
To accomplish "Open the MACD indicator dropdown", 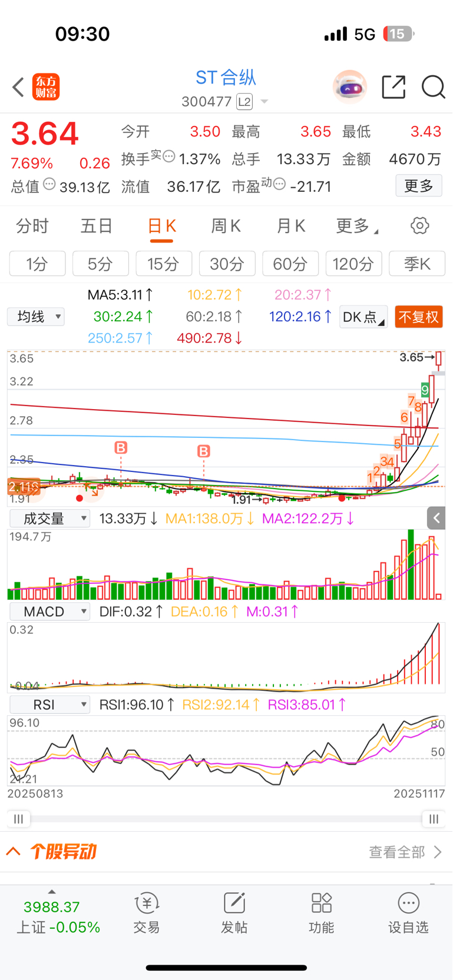I will [x=50, y=612].
